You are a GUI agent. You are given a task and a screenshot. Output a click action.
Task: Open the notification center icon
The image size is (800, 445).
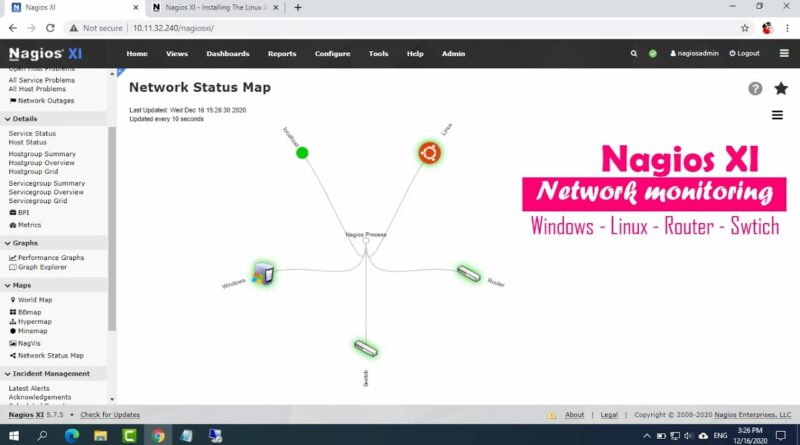(781, 435)
